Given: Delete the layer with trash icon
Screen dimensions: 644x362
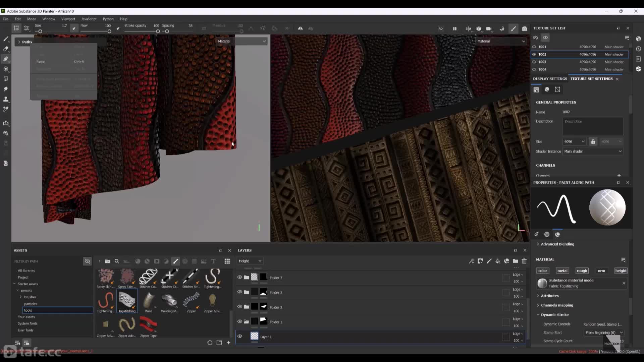Looking at the screenshot, I should (524, 261).
